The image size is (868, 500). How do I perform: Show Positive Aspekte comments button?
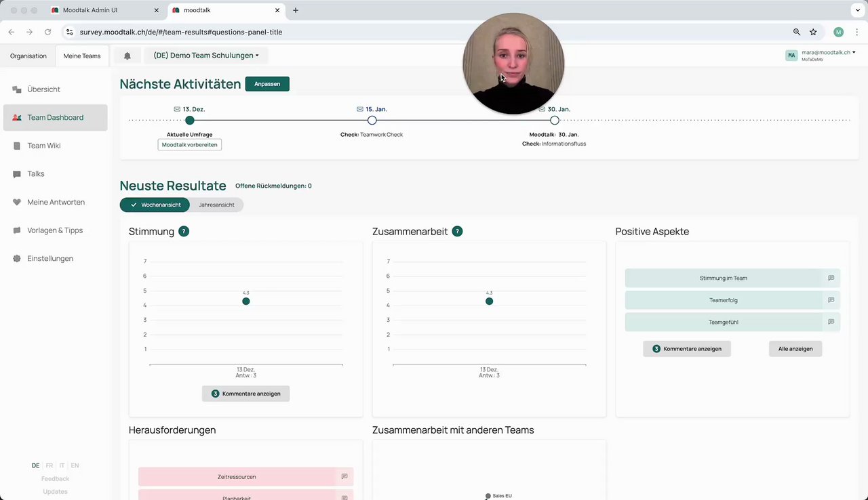(687, 349)
